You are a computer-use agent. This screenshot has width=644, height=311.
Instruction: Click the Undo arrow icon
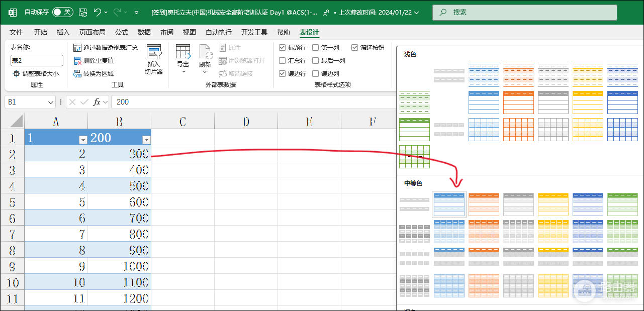click(98, 12)
